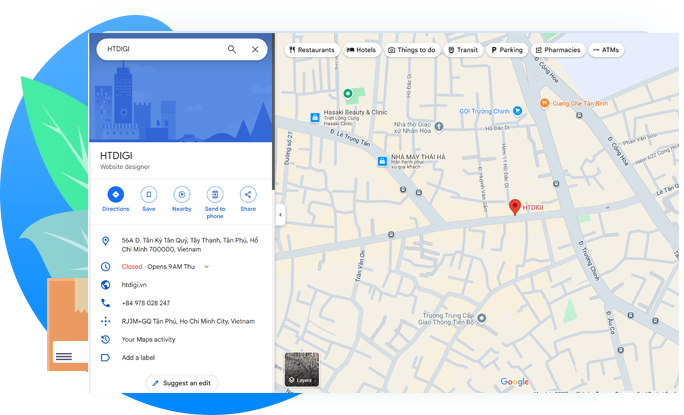Clear the HTDIGI search with the X icon
This screenshot has width=684, height=415.
255,49
